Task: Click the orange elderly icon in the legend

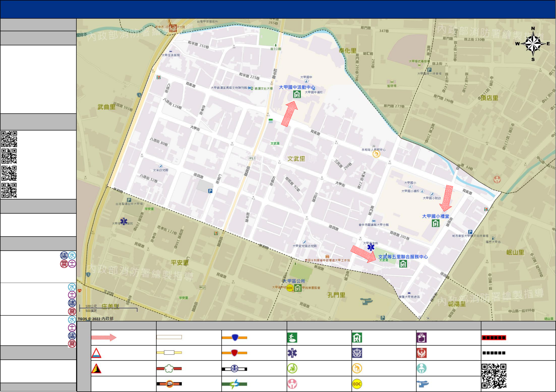Action: click(357, 369)
